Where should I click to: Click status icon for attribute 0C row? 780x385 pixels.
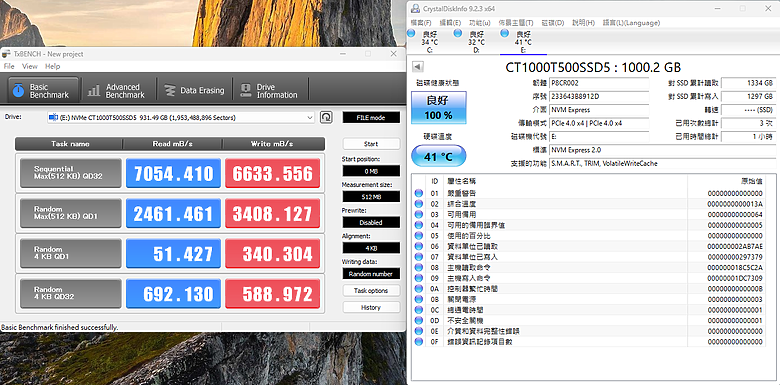point(418,310)
